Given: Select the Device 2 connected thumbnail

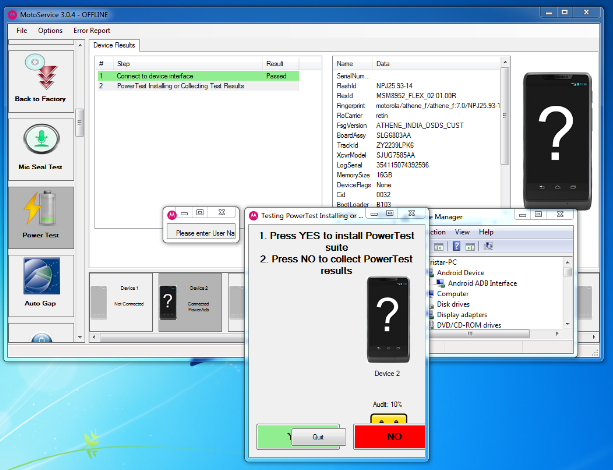Looking at the screenshot, I should (190, 302).
